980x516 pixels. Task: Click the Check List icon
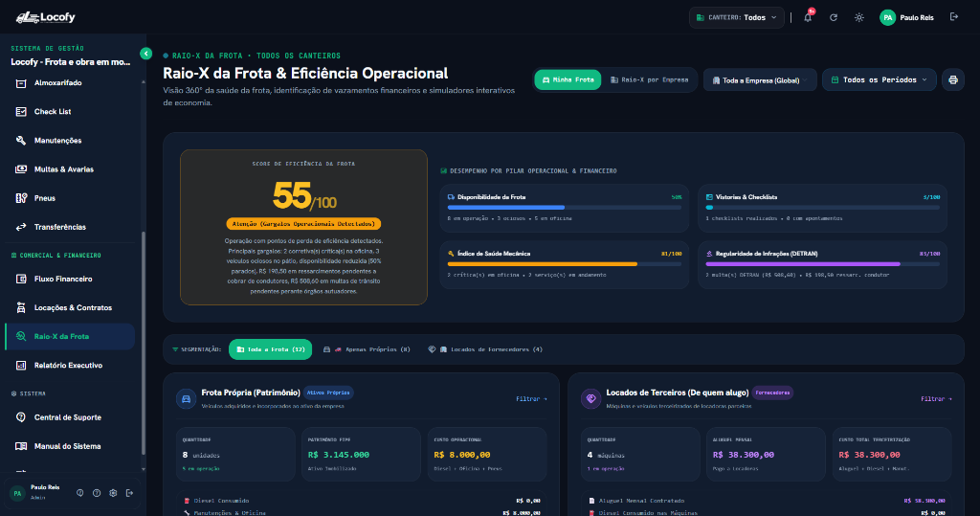(x=21, y=111)
